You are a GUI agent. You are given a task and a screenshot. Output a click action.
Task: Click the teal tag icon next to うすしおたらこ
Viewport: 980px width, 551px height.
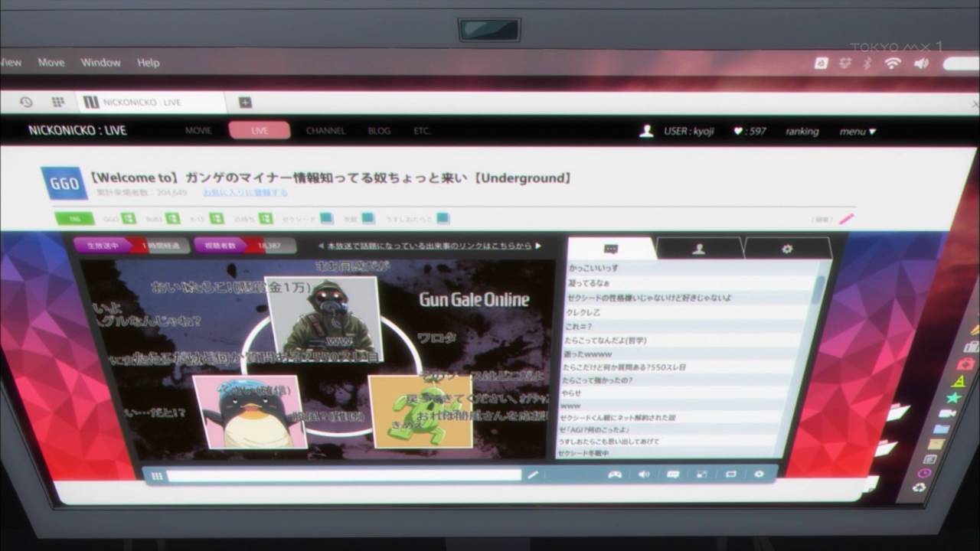coord(443,219)
